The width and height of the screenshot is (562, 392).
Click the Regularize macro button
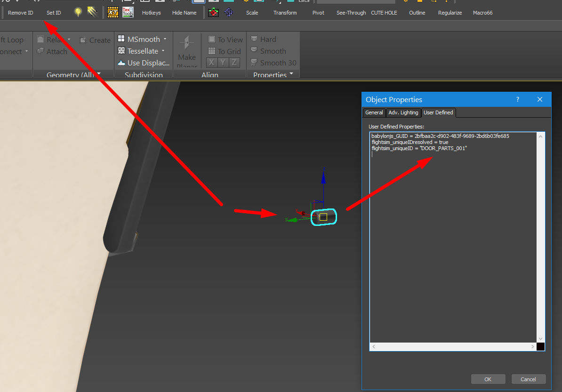[x=450, y=13]
